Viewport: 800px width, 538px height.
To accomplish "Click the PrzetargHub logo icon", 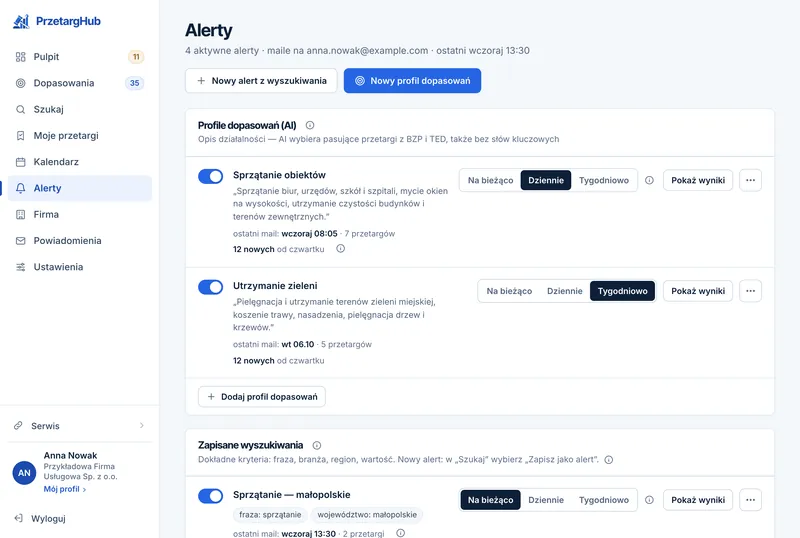I will coord(21,21).
